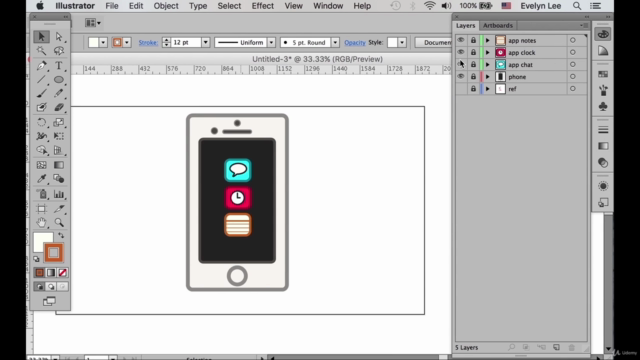640x360 pixels.
Task: Select the Eyedropper tool
Action: click(41, 179)
